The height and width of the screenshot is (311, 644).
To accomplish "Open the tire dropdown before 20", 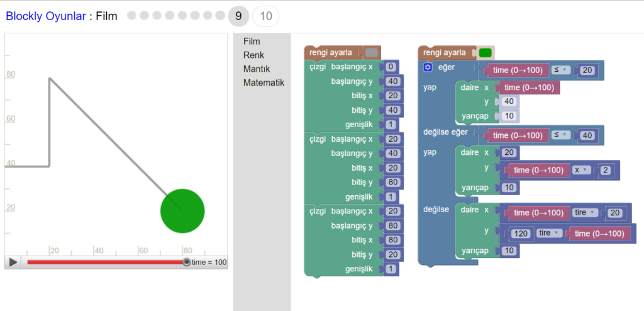I will click(584, 213).
